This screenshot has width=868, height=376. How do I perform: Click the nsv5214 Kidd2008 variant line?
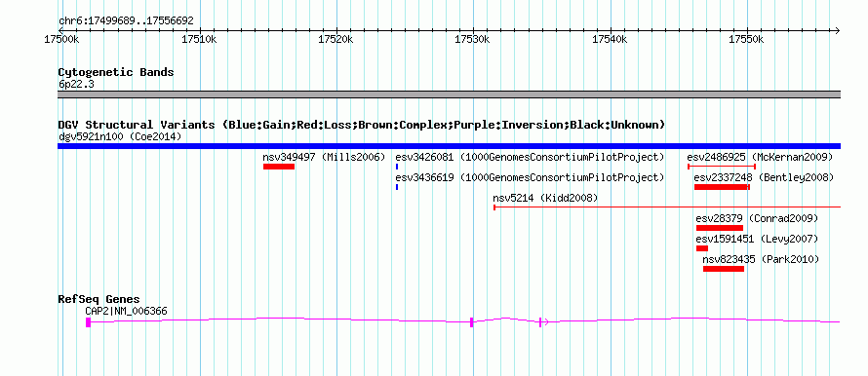(x=667, y=207)
